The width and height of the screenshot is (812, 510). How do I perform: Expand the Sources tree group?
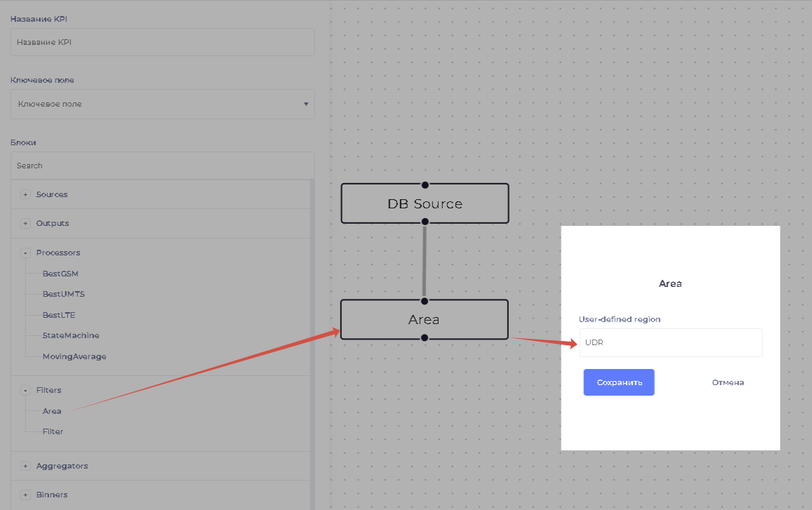coord(26,194)
